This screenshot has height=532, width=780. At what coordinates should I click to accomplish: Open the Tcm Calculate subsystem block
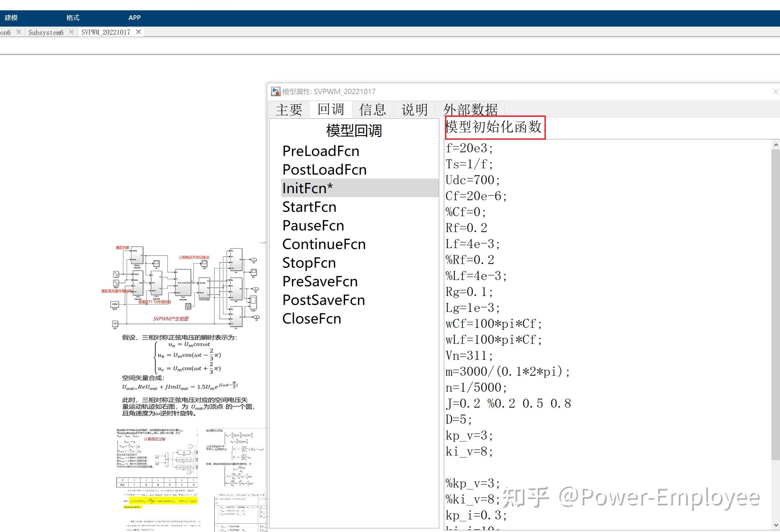point(183,282)
